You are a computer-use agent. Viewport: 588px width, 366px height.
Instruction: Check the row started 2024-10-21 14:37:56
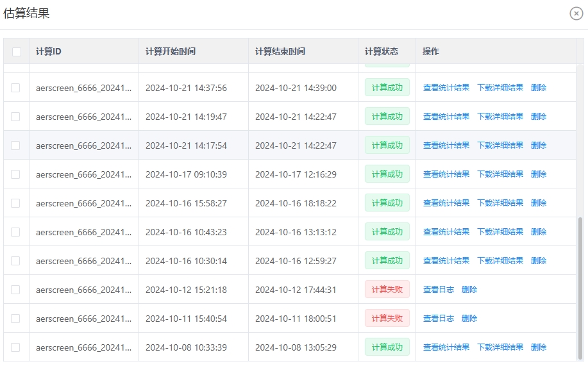[x=15, y=88]
